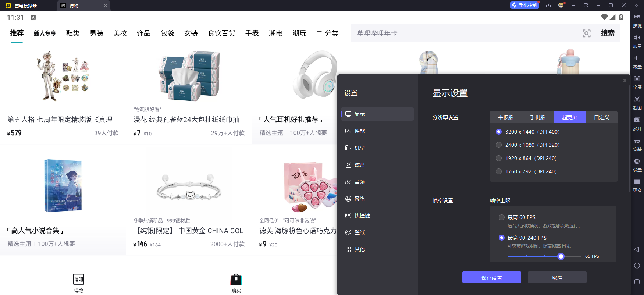Collapse the right sidebar with double chevron

tap(637, 6)
